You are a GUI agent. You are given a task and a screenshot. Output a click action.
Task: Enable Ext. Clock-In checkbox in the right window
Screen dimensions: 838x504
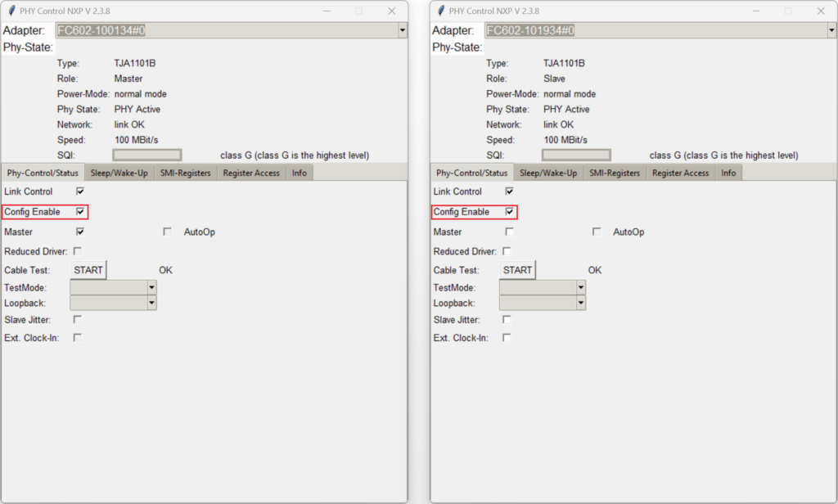507,337
